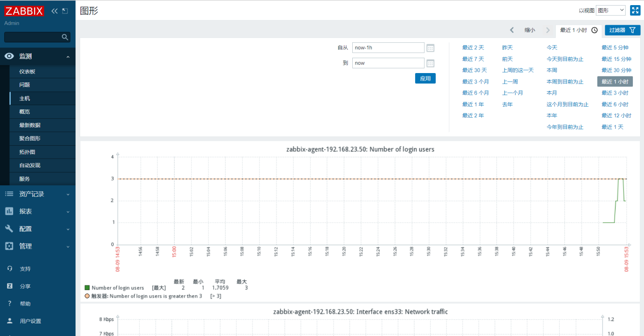Expand the 管理 menu chevron
644x336 pixels.
[x=68, y=247]
